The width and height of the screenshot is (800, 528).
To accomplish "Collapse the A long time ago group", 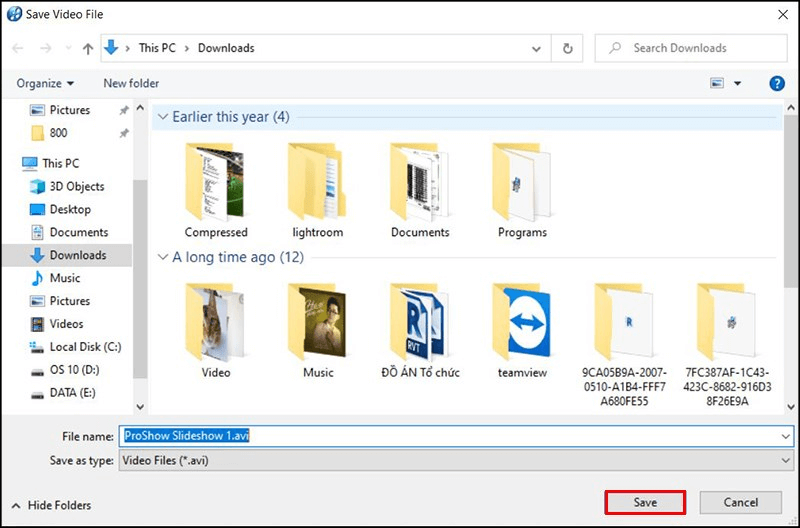I will coord(162,257).
